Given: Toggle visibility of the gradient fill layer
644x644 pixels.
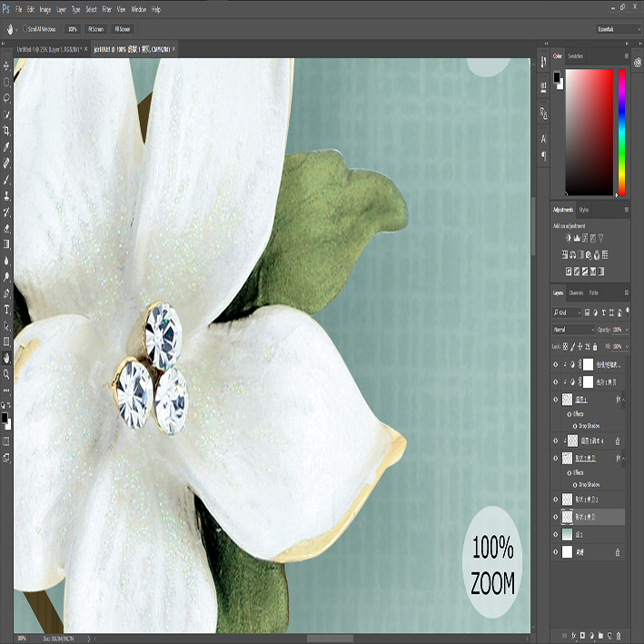Looking at the screenshot, I should 556,534.
